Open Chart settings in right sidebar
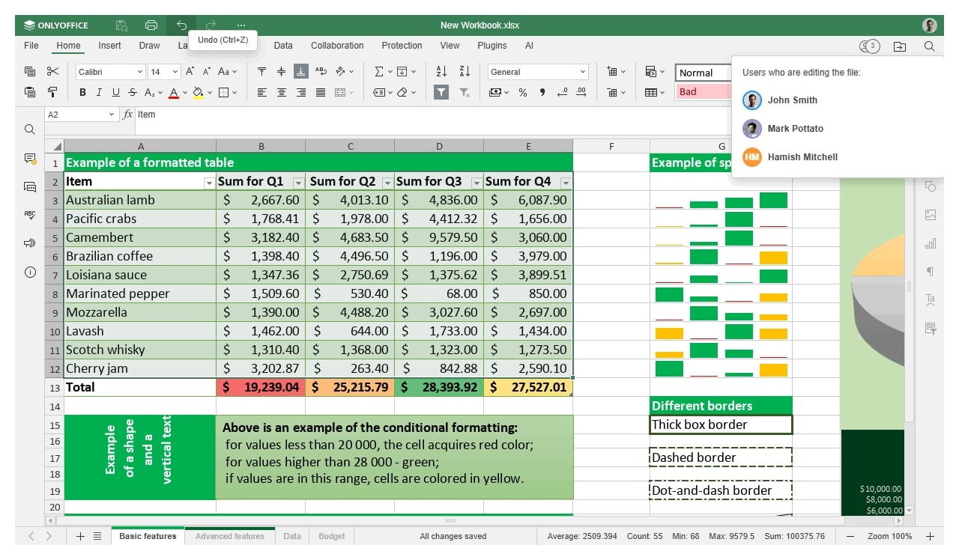959x560 pixels. tap(931, 243)
